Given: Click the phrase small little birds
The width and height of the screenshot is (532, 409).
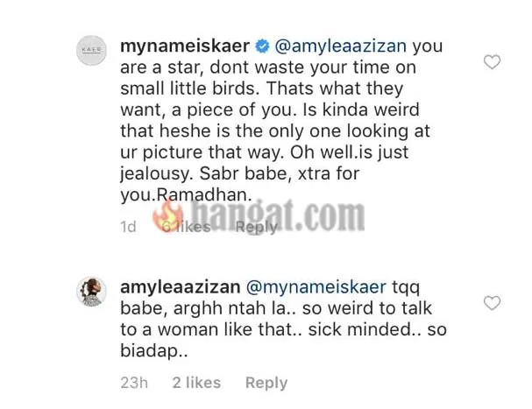Looking at the screenshot, I should 188,88.
